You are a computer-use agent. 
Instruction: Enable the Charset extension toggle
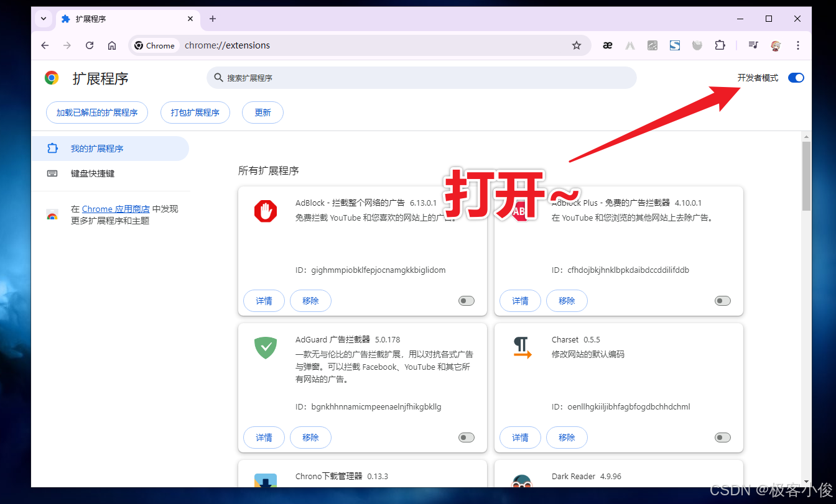tap(723, 438)
